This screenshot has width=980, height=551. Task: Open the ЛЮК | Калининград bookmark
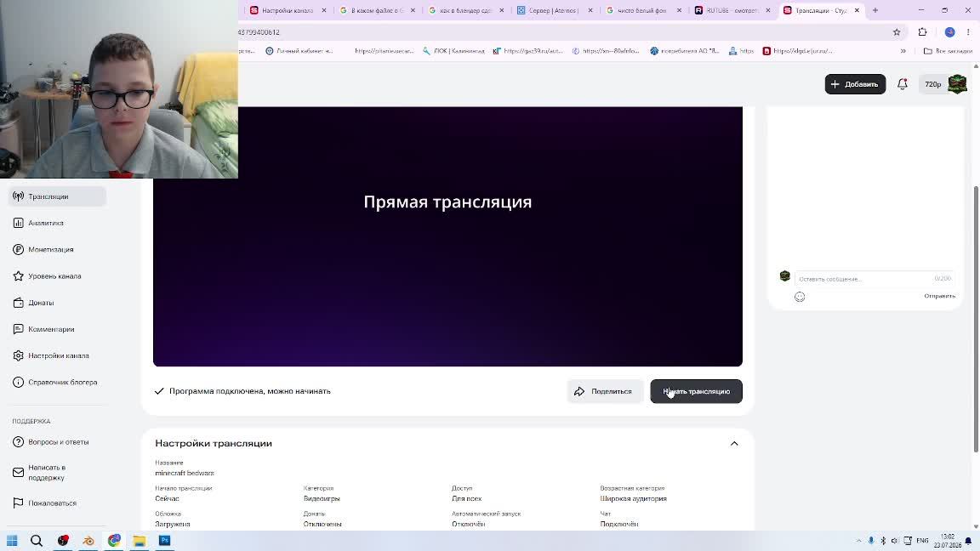click(453, 51)
